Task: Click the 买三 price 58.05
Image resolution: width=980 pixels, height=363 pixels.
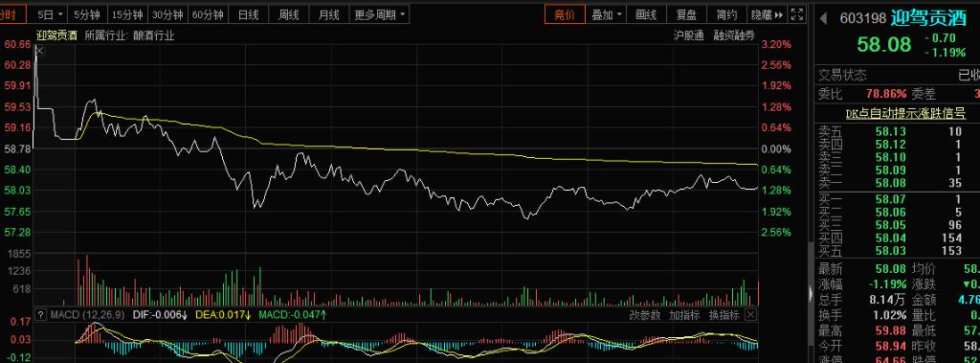Action: click(x=890, y=225)
